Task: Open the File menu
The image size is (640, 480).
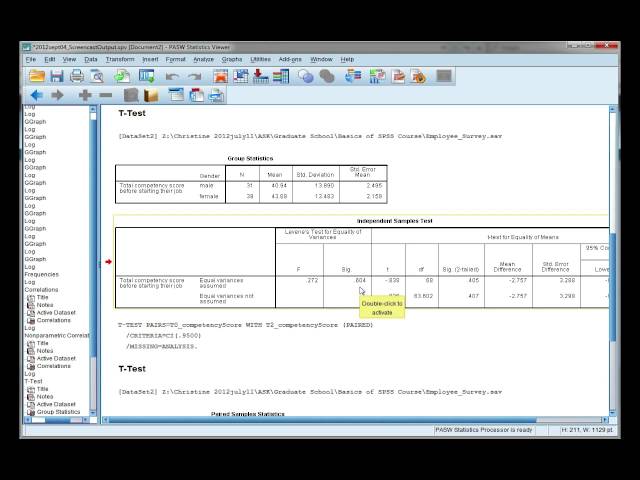Action: pos(31,60)
